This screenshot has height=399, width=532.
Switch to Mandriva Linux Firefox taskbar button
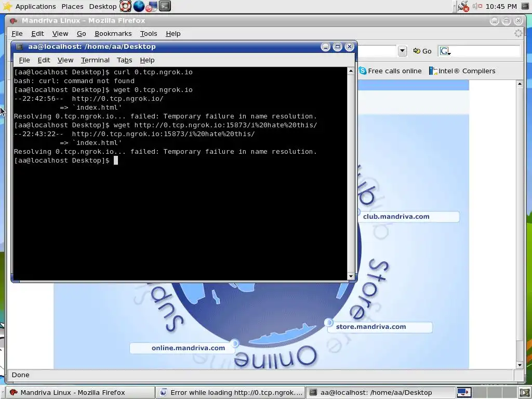coord(81,393)
